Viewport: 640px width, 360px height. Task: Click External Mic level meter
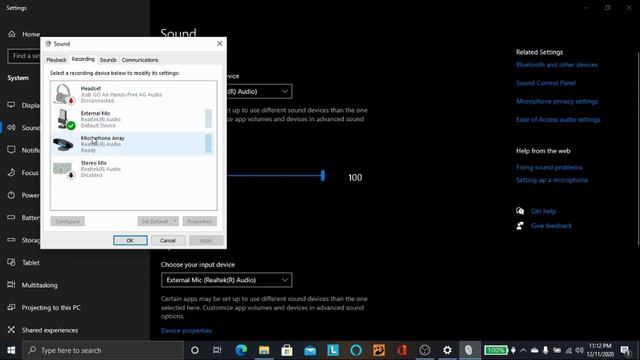pos(209,119)
